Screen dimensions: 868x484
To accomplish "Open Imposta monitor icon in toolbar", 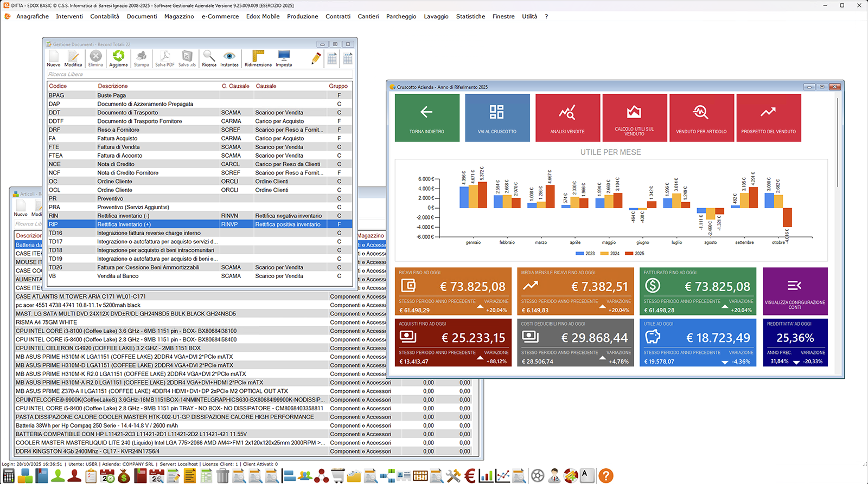I will point(284,59).
